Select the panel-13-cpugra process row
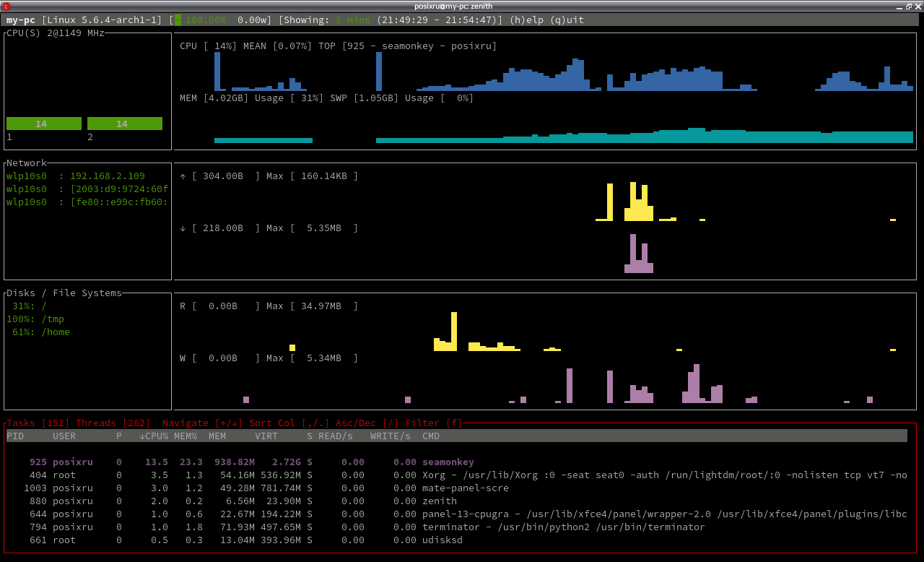The height and width of the screenshot is (562, 924). point(457,514)
